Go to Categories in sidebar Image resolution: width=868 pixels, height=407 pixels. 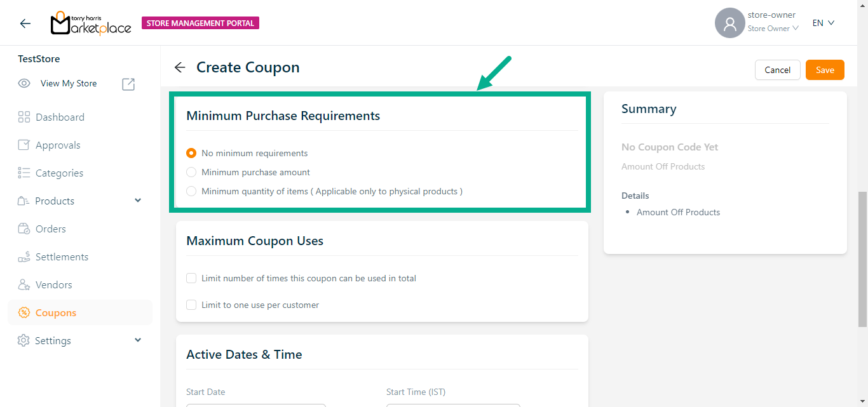[59, 173]
